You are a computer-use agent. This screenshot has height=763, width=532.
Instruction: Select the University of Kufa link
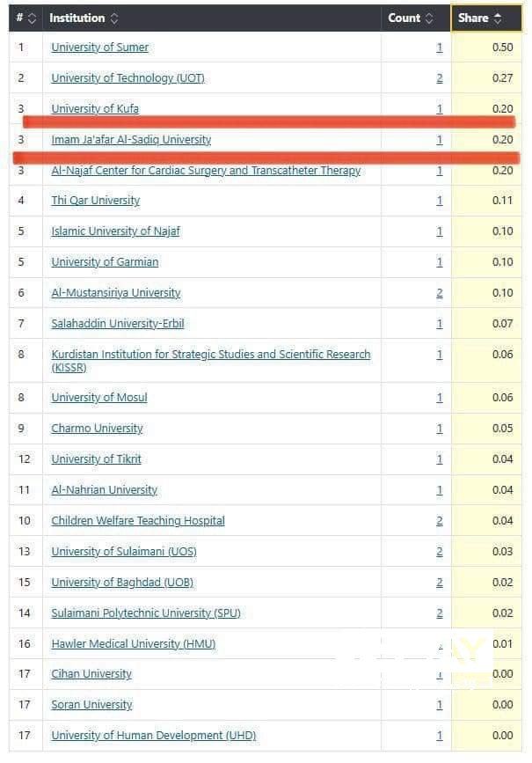(95, 109)
